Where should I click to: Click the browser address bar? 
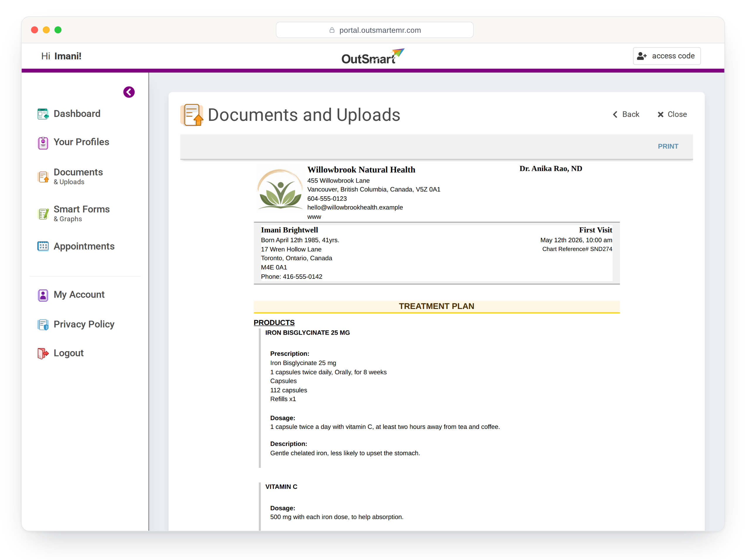coord(374,30)
